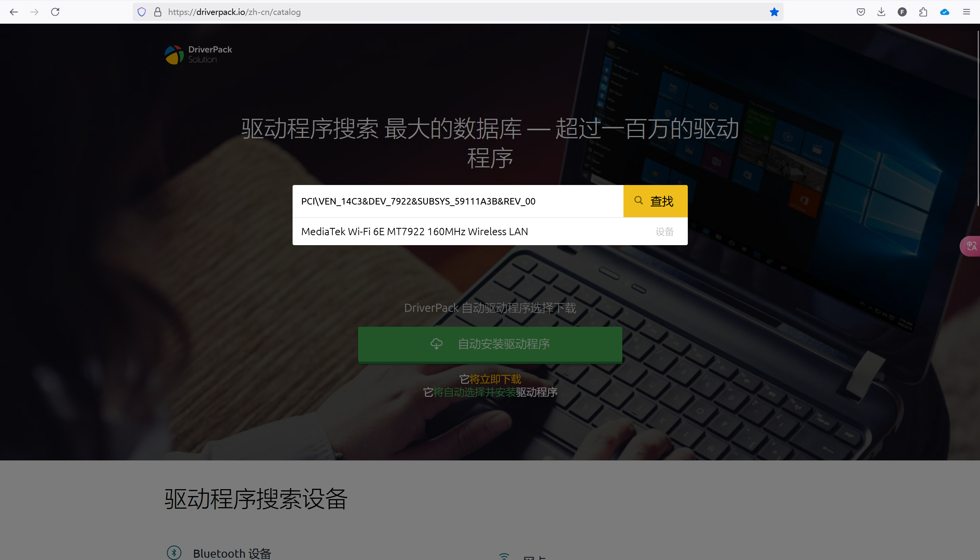Open the Firefox account icon
The image size is (980, 560).
pos(902,12)
